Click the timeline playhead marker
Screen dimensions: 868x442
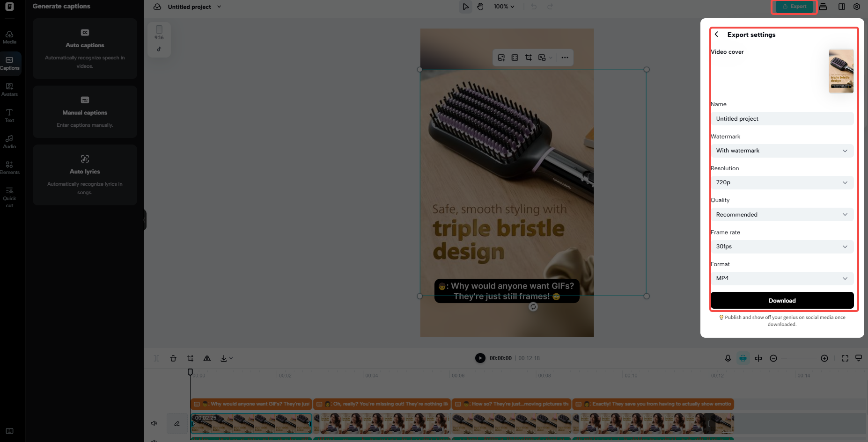pyautogui.click(x=190, y=372)
